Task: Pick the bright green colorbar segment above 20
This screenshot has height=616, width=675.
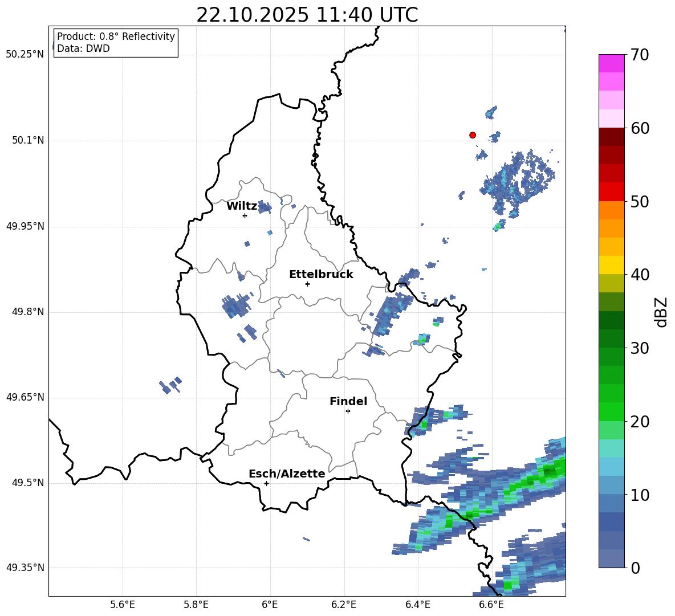Action: (611, 411)
